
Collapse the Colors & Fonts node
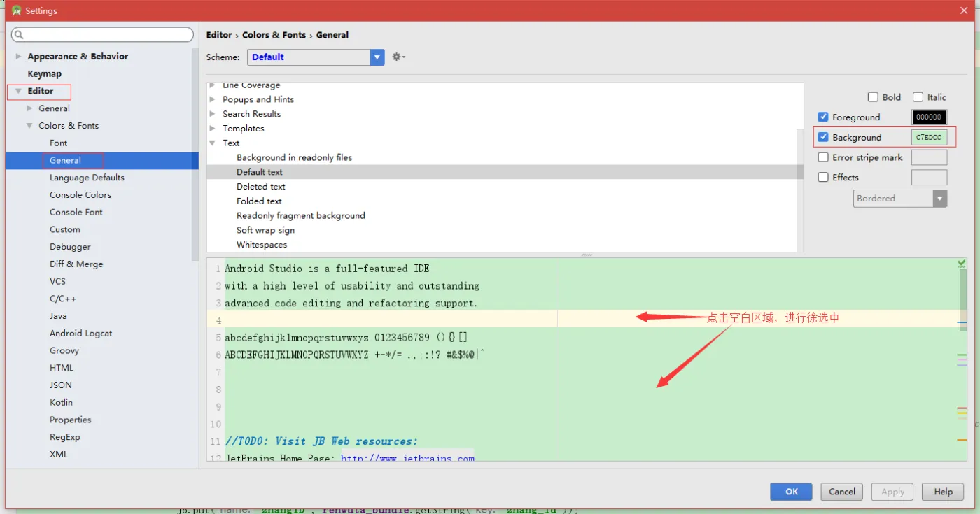coord(29,126)
